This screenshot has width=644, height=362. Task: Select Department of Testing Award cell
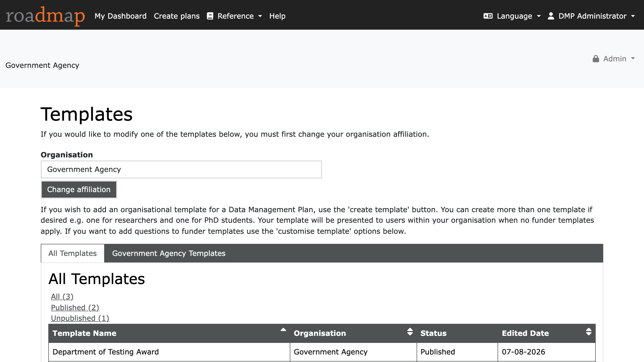169,352
